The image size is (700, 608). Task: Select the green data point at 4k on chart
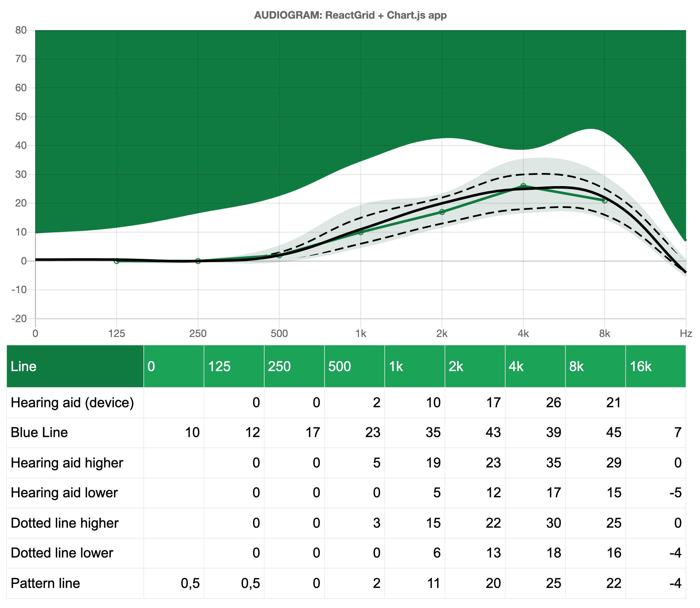(523, 185)
